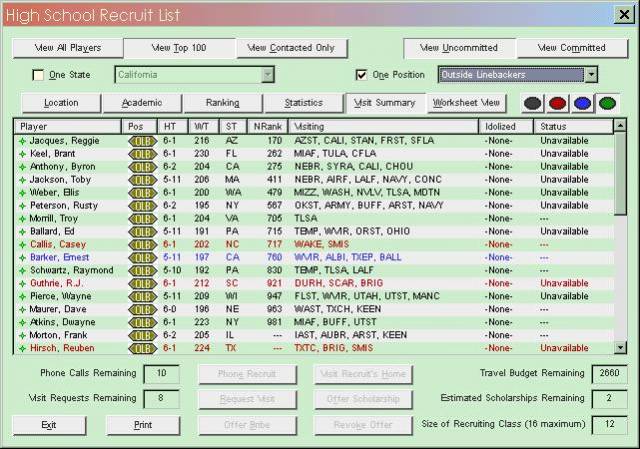
Task: Click the OLB position badge for Maurer, Dave
Action: click(142, 309)
